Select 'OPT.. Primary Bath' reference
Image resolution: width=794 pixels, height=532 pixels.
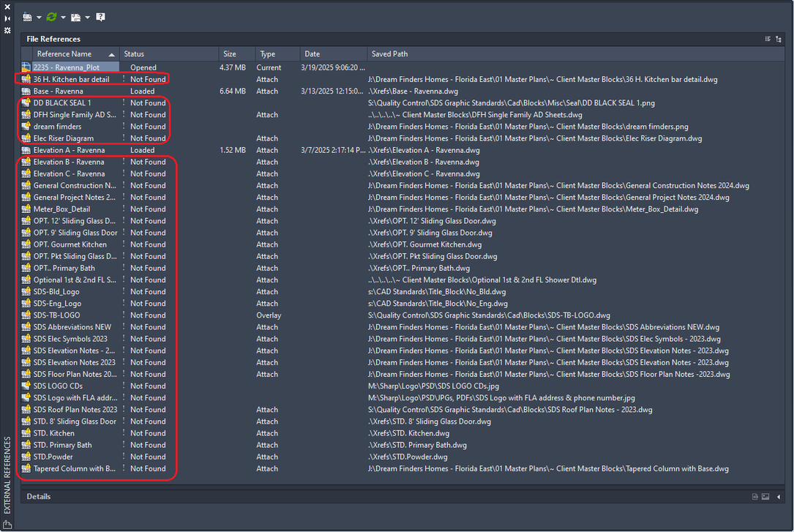click(64, 268)
